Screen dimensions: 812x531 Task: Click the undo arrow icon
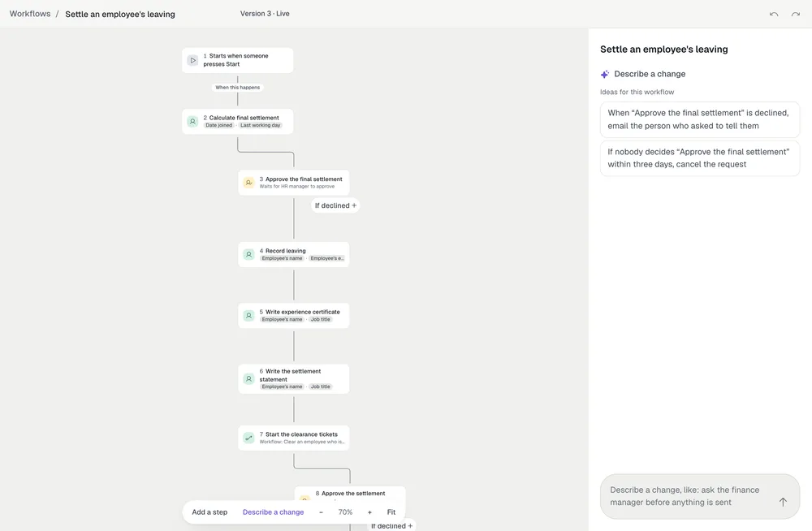774,14
